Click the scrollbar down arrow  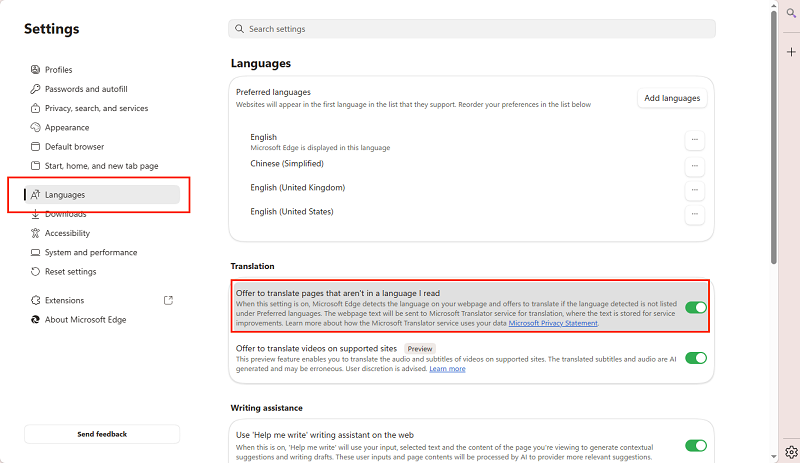click(774, 456)
